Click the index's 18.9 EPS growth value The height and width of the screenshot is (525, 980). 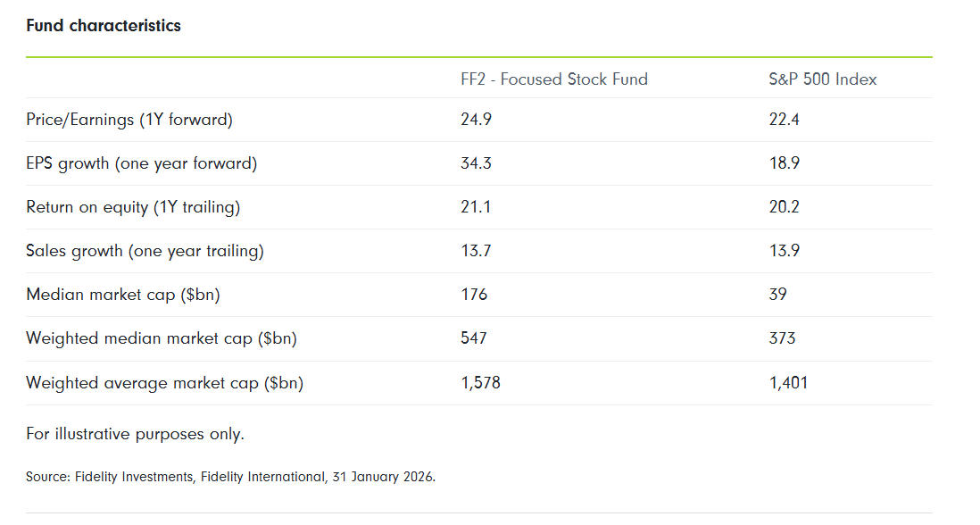[x=784, y=163]
